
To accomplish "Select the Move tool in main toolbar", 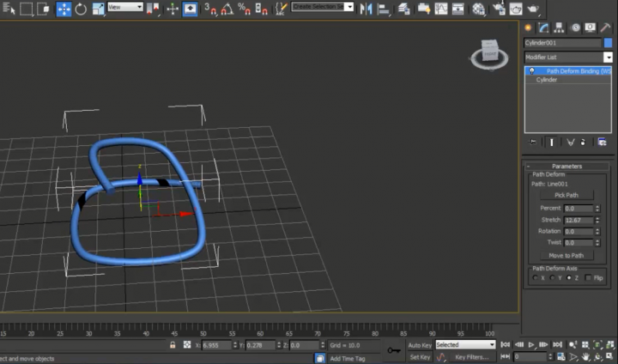I will click(64, 9).
